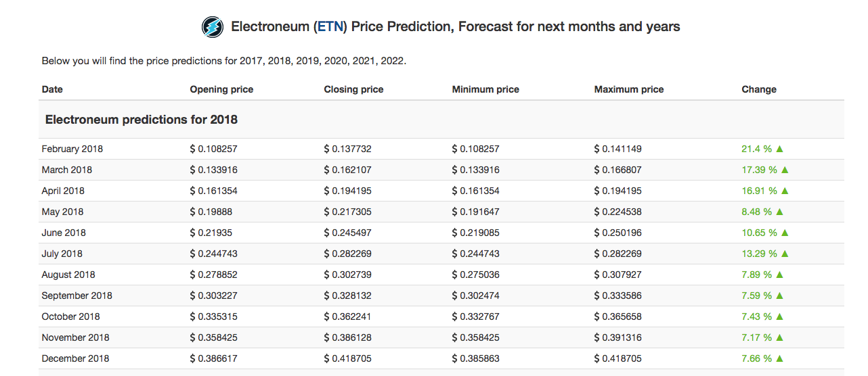Screen dimensions: 868x376
Task: Click the arrow icon for June 2018
Action: (785, 233)
